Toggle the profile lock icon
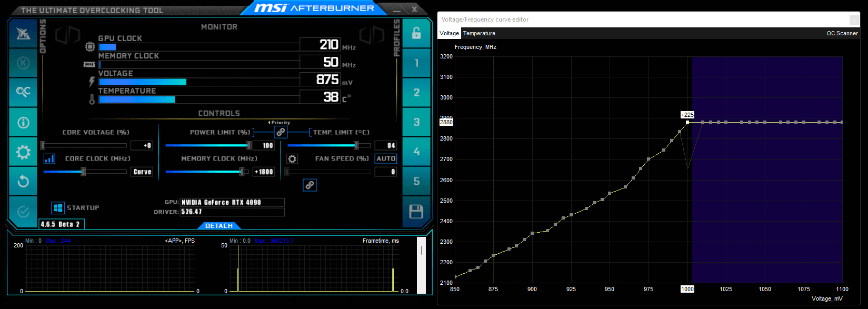This screenshot has height=309, width=868. pos(416,33)
